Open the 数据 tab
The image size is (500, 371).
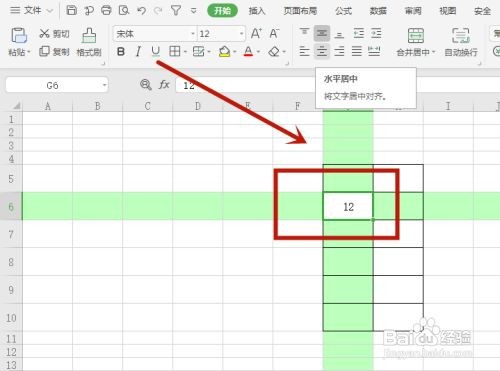(x=378, y=11)
